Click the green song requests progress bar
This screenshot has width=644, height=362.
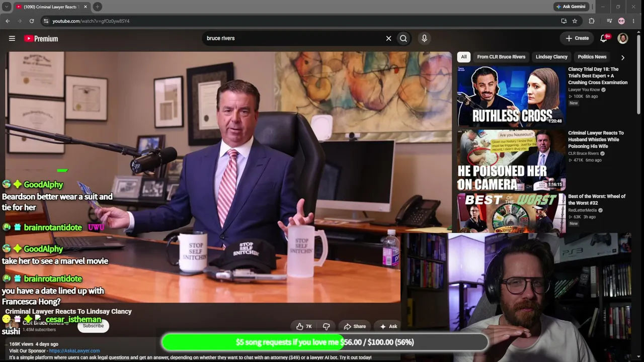click(x=325, y=342)
